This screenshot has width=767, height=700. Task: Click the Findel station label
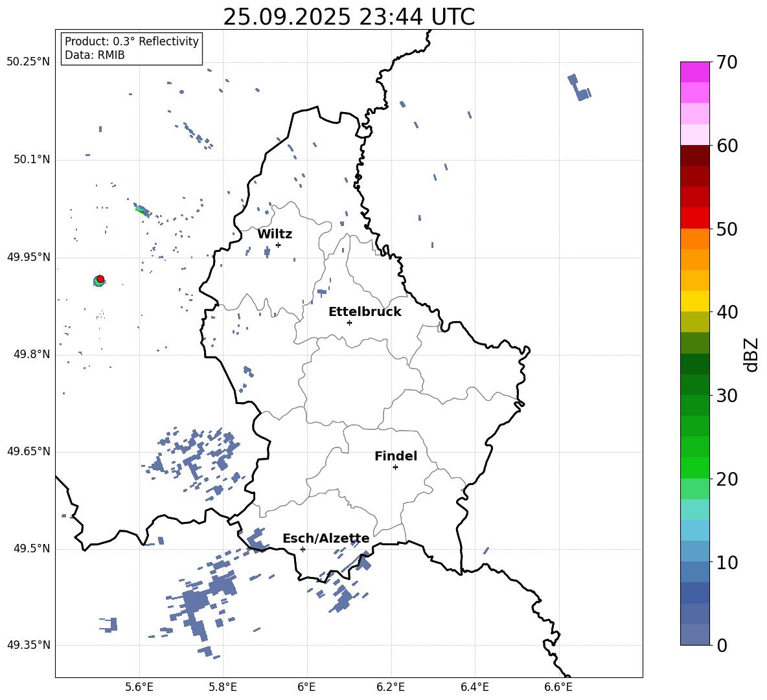coord(396,456)
